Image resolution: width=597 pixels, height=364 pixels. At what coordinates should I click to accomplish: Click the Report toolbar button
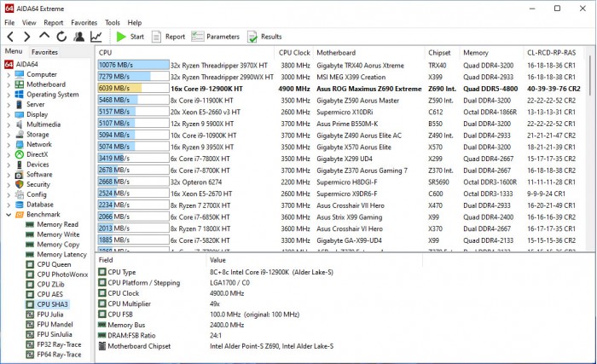tap(169, 37)
